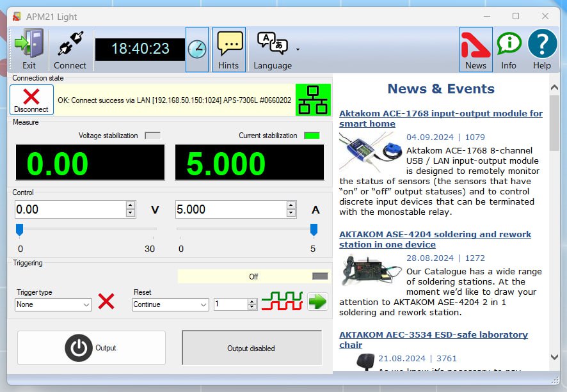This screenshot has width=567, height=392.
Task: Click the green LAN network status icon
Action: (x=313, y=100)
